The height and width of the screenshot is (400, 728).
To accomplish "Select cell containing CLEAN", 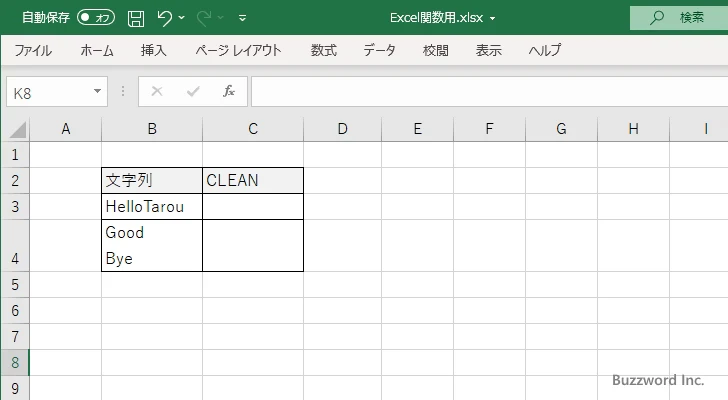I will 253,181.
